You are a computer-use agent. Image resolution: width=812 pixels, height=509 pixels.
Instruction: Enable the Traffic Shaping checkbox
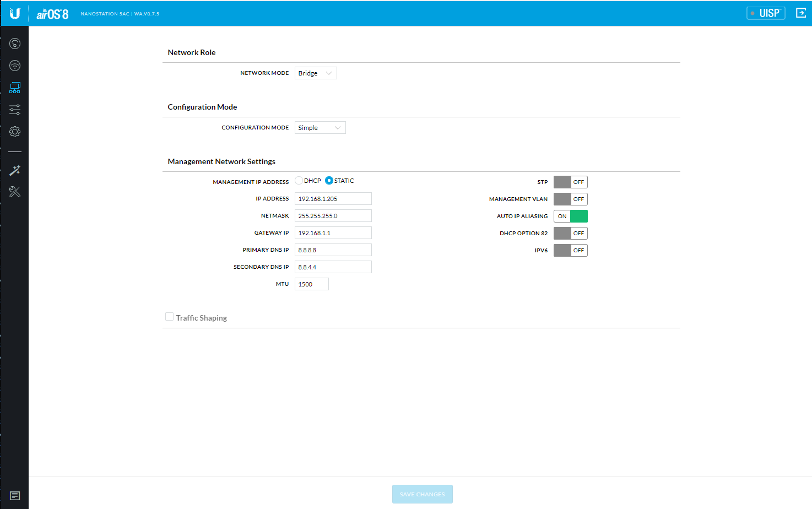170,317
